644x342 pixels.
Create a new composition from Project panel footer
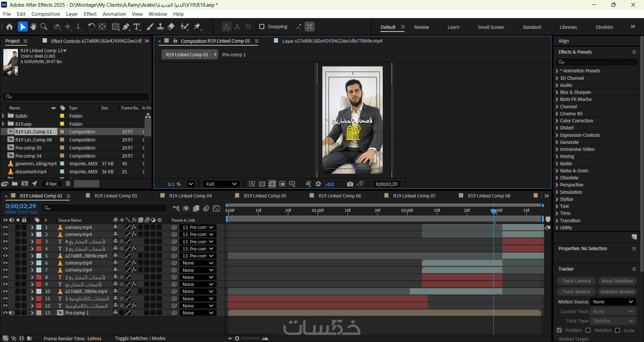[x=25, y=184]
